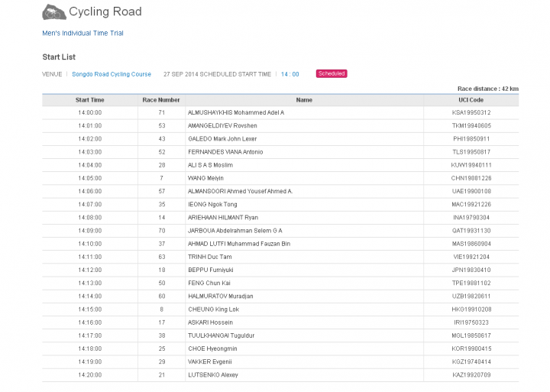The image size is (550, 392).
Task: Select rider JARBOUA Abdelrahman Selem G A
Action: click(x=235, y=231)
